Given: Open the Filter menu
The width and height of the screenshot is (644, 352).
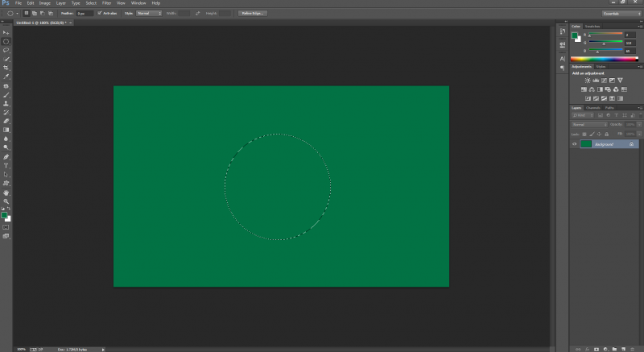Looking at the screenshot, I should 106,3.
